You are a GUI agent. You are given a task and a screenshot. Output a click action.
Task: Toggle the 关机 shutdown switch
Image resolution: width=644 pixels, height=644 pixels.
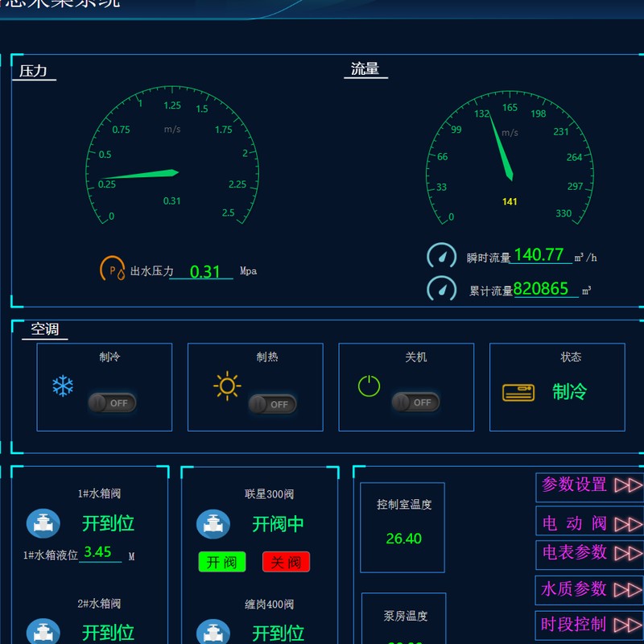pyautogui.click(x=415, y=402)
